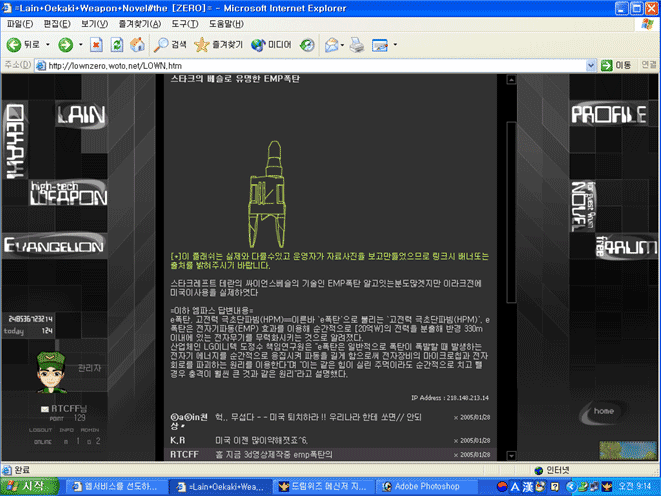Open the Search (검색) toolbar button
Screen dimensions: 661x496
(x=171, y=45)
